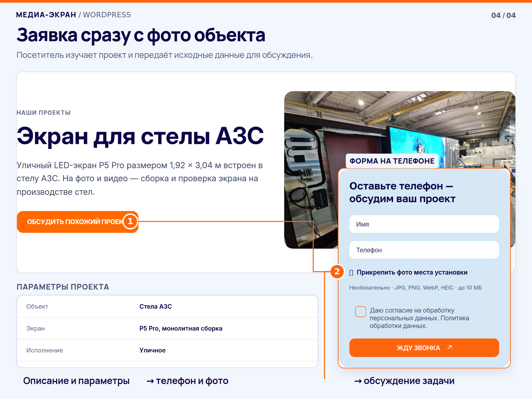Image resolution: width=532 pixels, height=399 pixels.
Task: Focus the «Имя» input field
Action: (x=424, y=224)
